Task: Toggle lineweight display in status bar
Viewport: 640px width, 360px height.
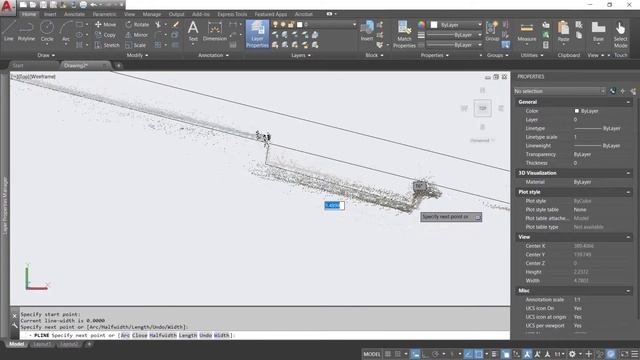Action: coord(494,354)
